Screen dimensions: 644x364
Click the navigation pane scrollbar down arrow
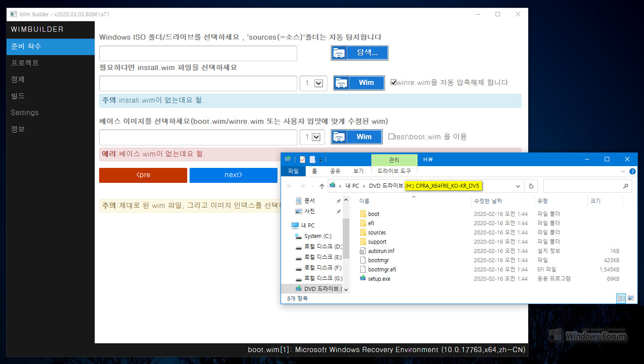tap(346, 290)
